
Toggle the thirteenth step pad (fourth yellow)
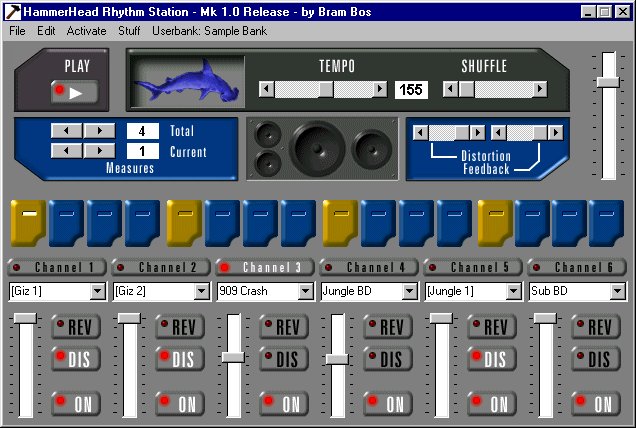(495, 223)
